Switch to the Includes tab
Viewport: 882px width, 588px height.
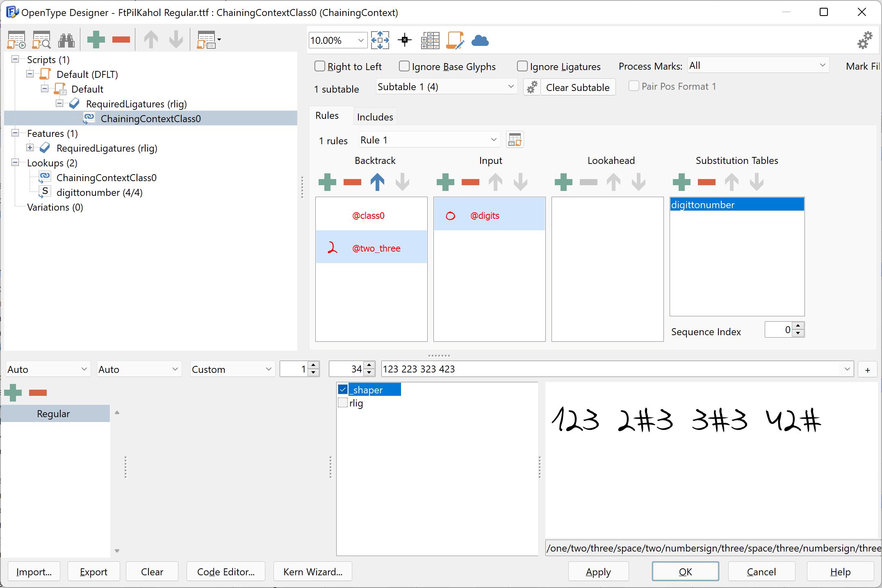point(374,117)
